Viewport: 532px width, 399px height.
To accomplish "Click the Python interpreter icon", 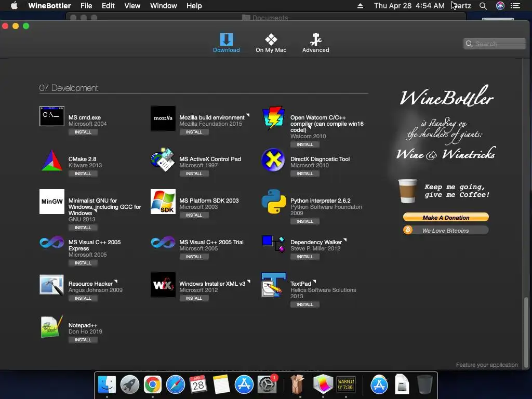I will [x=273, y=202].
